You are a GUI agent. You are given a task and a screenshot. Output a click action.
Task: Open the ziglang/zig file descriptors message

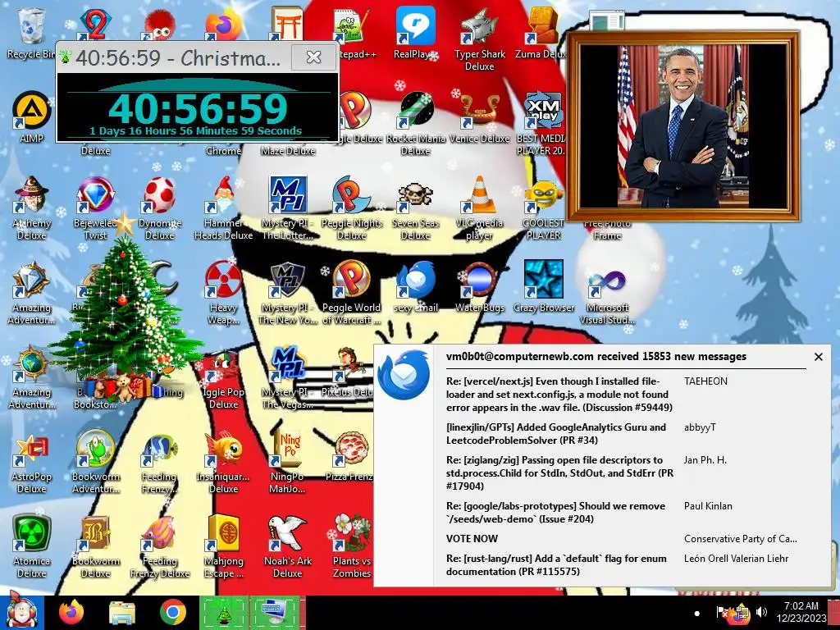tap(559, 473)
